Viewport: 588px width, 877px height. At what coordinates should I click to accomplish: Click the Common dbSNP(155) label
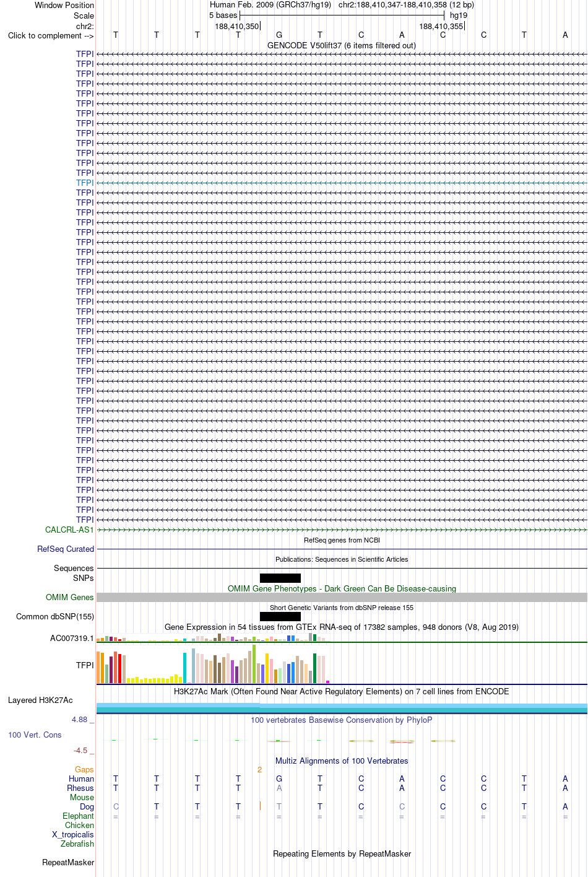coord(55,616)
